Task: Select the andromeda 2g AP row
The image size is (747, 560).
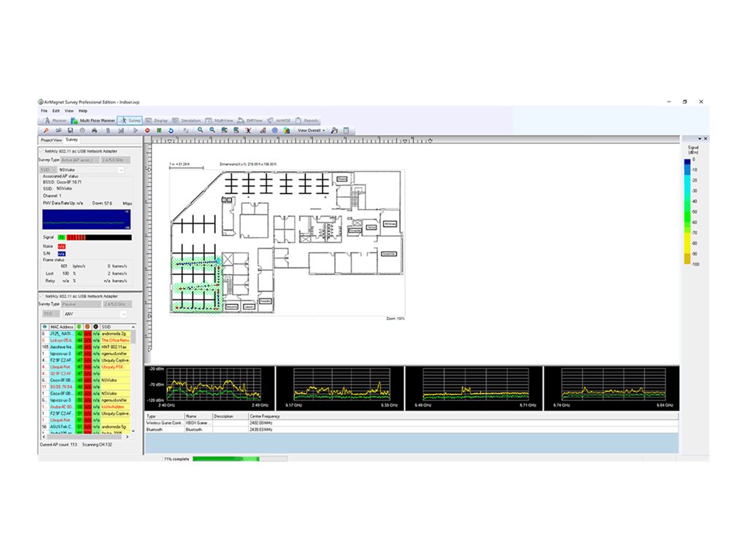Action: click(85, 334)
